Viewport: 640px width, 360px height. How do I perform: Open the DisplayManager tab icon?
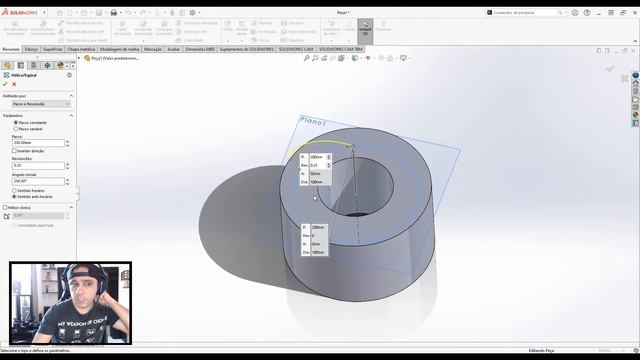60,65
